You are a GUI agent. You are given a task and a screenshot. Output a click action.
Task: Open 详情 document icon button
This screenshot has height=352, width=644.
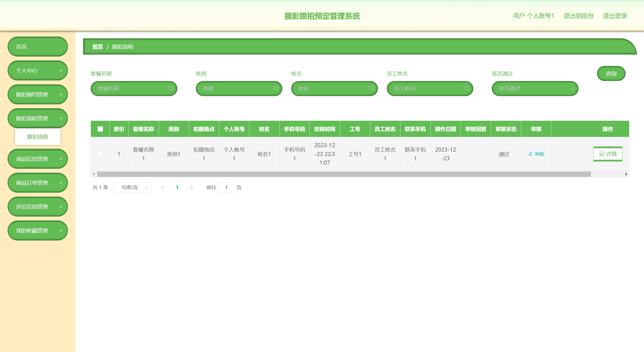608,154
